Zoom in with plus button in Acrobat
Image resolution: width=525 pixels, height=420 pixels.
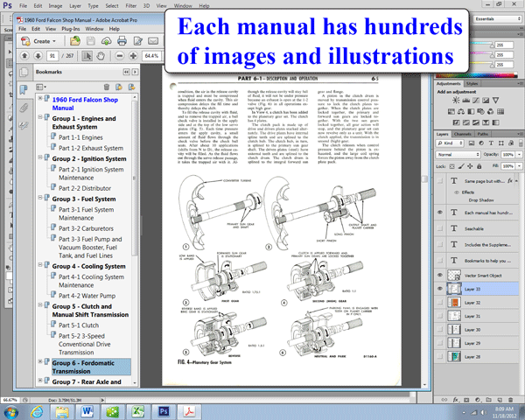click(x=133, y=56)
